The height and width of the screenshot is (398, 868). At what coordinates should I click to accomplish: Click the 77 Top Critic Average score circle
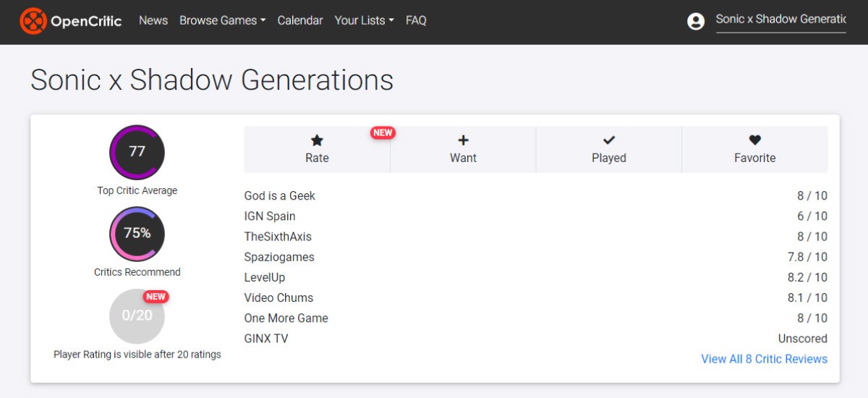point(137,152)
